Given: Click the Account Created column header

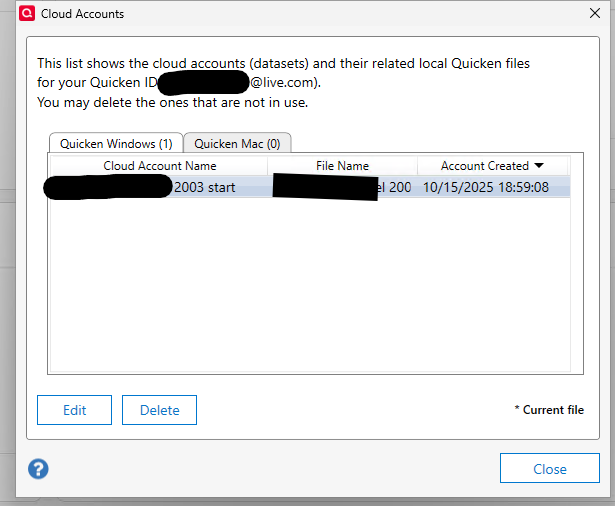Looking at the screenshot, I should click(x=492, y=166).
